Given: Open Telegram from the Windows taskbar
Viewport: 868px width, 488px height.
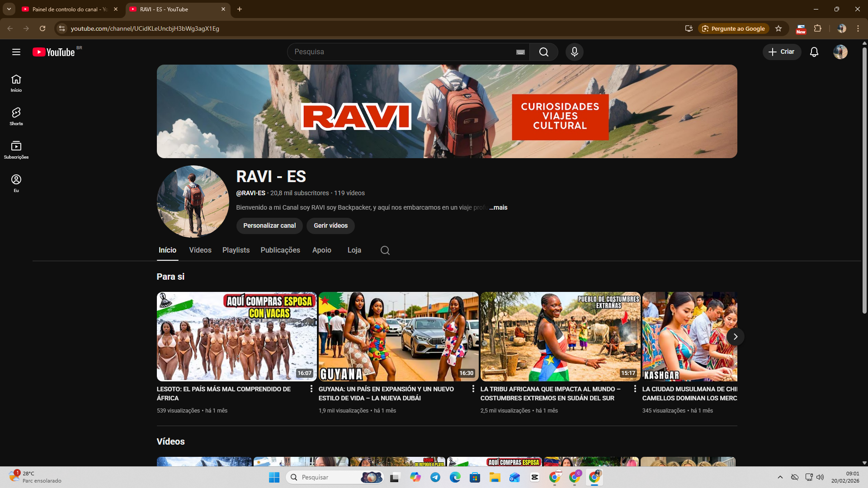Looking at the screenshot, I should pyautogui.click(x=435, y=477).
